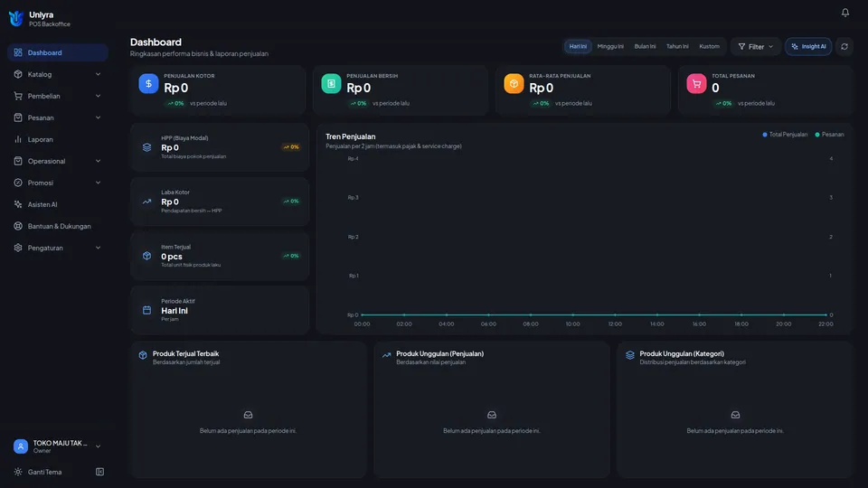Click the Operasional icon in sidebar
Screen dimensions: 868x488
18,161
